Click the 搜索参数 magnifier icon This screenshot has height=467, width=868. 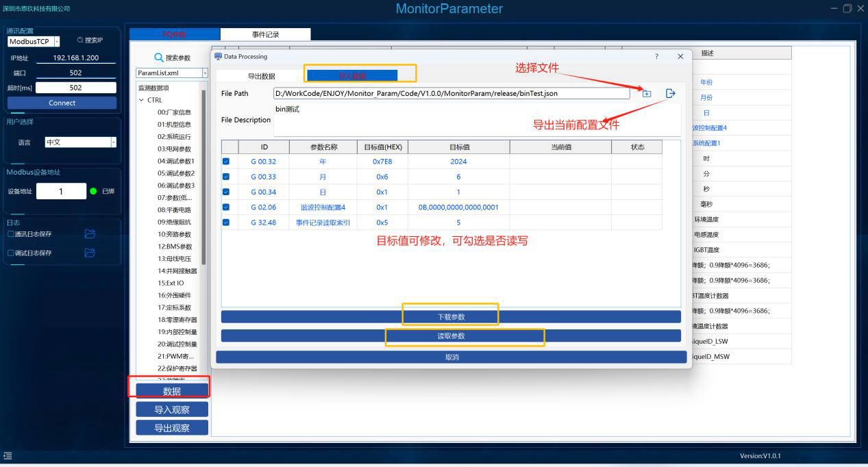(159, 58)
